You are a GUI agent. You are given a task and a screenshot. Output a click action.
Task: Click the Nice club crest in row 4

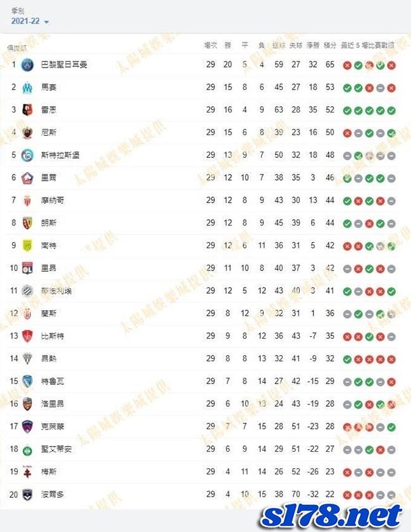tap(27, 132)
